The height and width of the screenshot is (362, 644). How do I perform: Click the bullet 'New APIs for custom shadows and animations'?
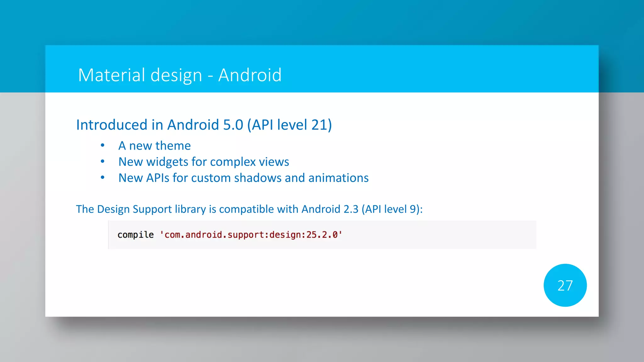point(243,178)
